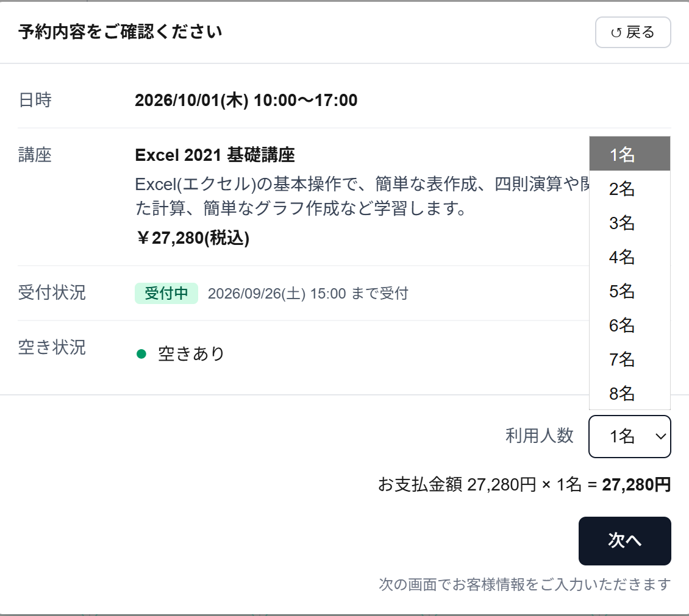Click the Excel 2021 基礎講座 course title

pos(215,155)
